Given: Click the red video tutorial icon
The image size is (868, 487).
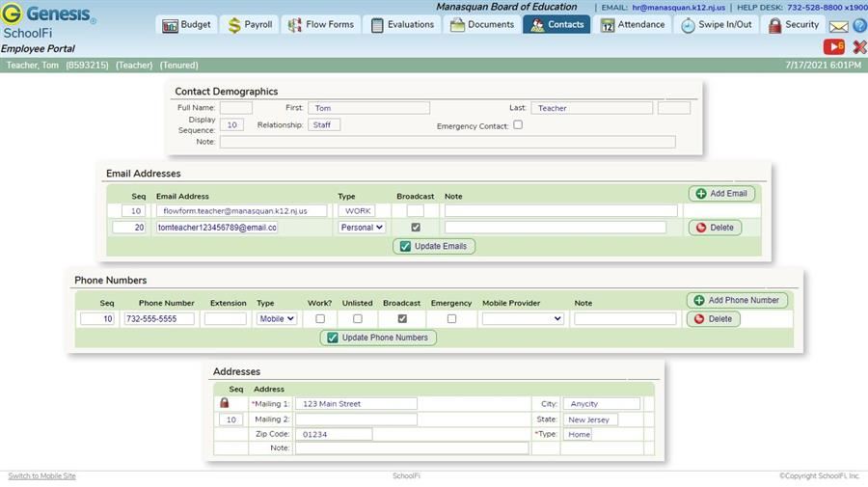Looking at the screenshot, I should coord(833,47).
